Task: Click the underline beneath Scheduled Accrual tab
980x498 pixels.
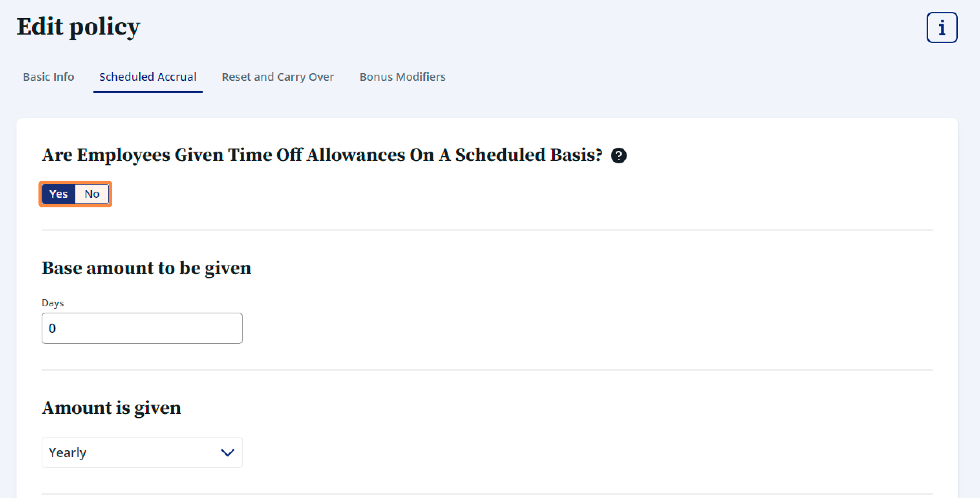Action: 148,92
